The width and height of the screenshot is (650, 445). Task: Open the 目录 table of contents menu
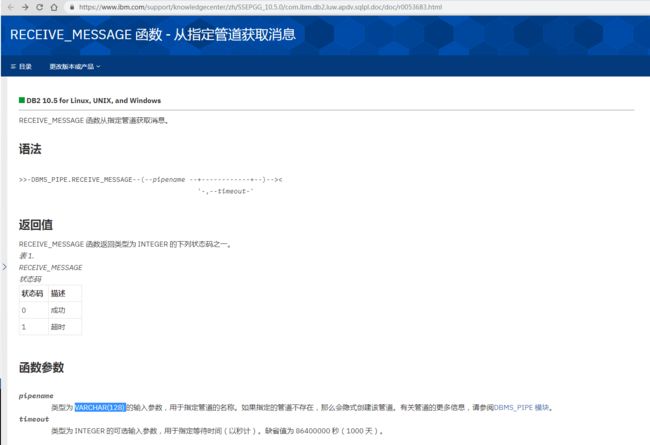point(21,66)
